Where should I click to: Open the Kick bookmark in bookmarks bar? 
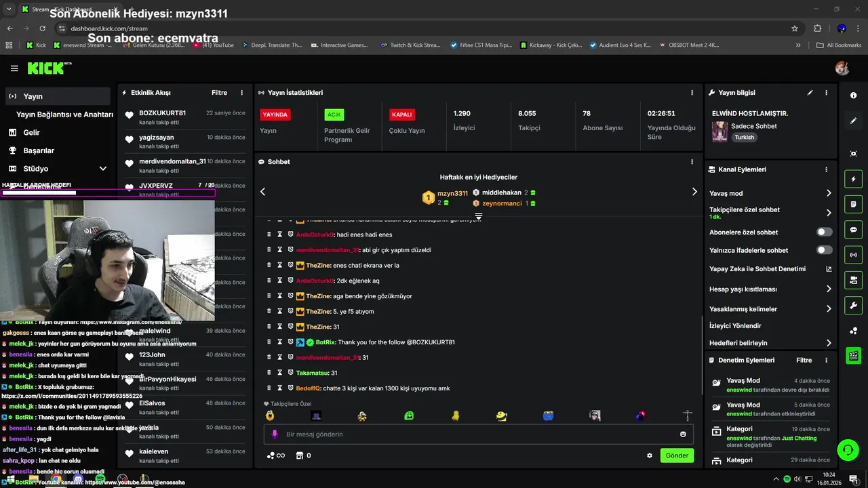click(36, 45)
